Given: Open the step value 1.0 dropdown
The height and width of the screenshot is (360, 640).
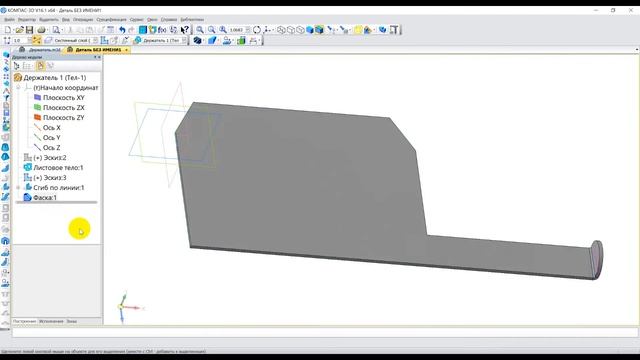Looking at the screenshot, I should pos(29,40).
